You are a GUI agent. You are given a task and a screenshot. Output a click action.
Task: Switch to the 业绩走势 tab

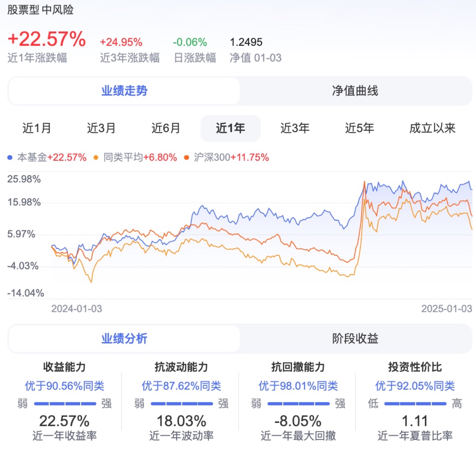[x=124, y=91]
